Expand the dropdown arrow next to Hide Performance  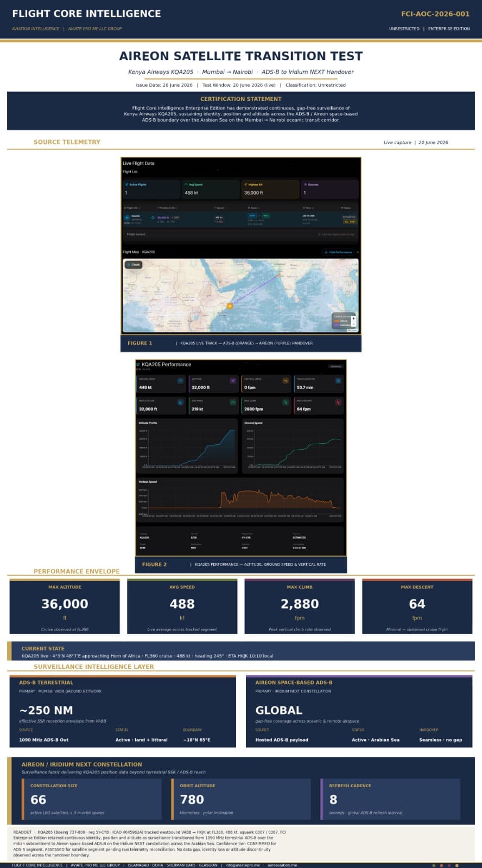pyautogui.click(x=358, y=252)
